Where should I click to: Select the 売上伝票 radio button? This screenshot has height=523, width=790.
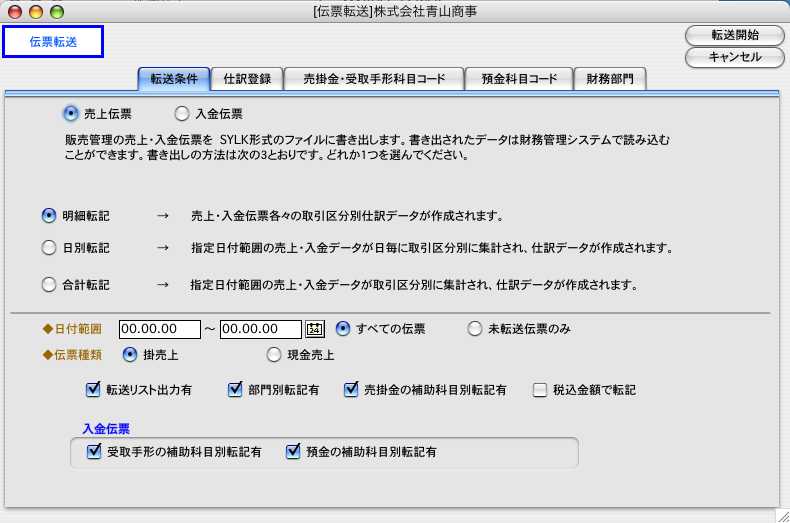pos(70,114)
